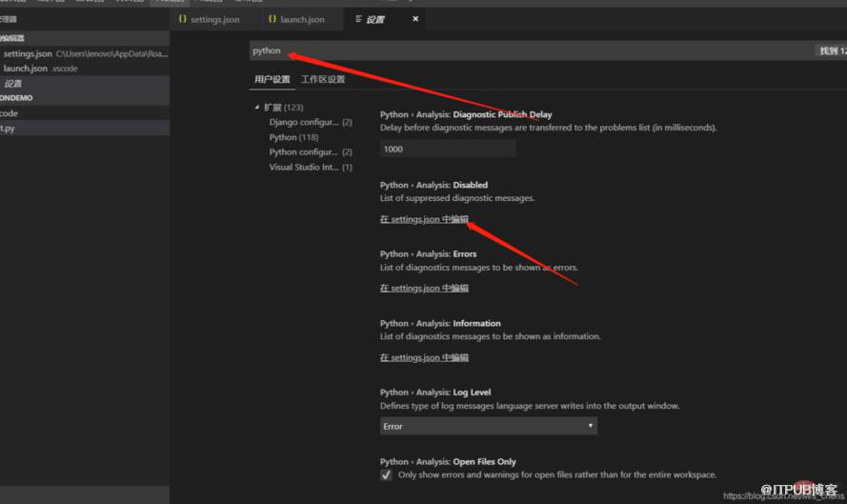Edit Analysis Information in settings.json link
Viewport: 847px width, 504px height.
424,357
